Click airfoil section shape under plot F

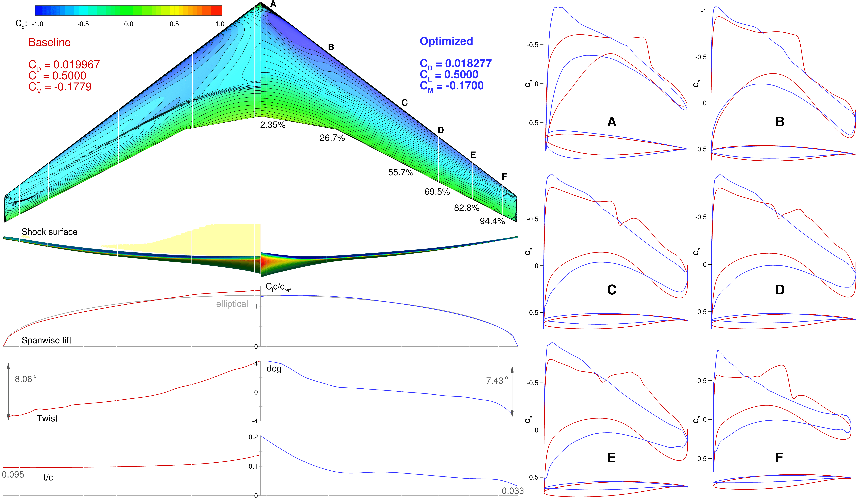(x=782, y=482)
